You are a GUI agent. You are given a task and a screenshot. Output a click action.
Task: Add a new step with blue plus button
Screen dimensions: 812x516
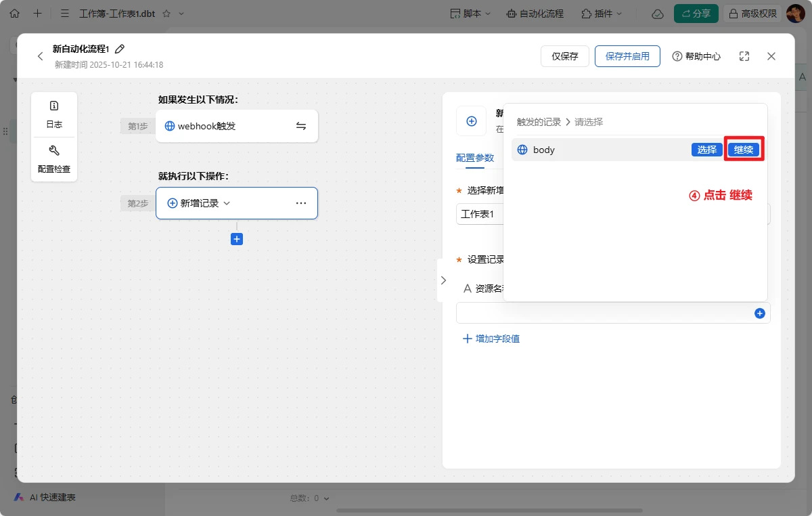tap(237, 239)
